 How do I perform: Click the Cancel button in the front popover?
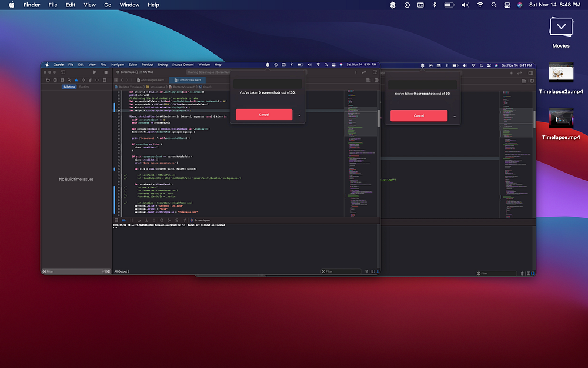(264, 115)
